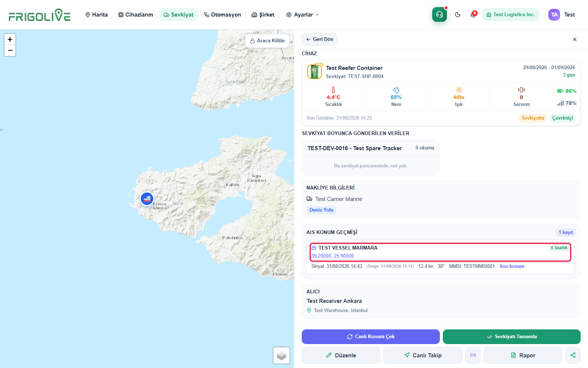This screenshot has width=588, height=368.
Task: Open the Cihazlarım menu
Action: 136,15
